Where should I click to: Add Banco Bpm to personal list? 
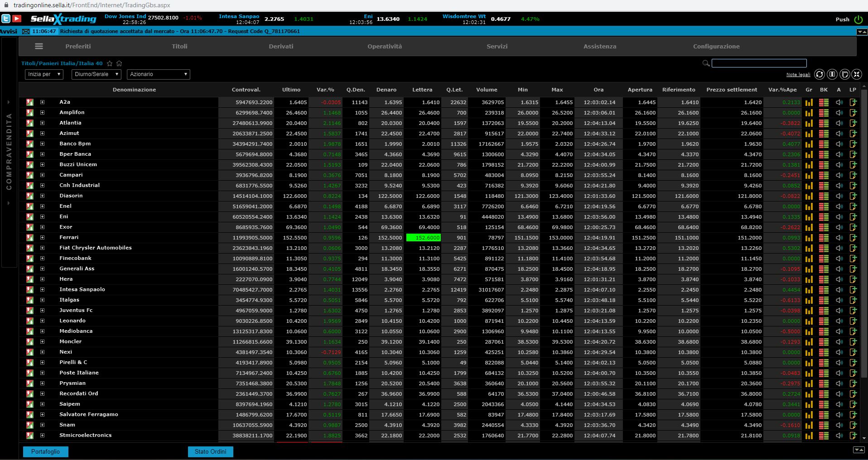[854, 144]
